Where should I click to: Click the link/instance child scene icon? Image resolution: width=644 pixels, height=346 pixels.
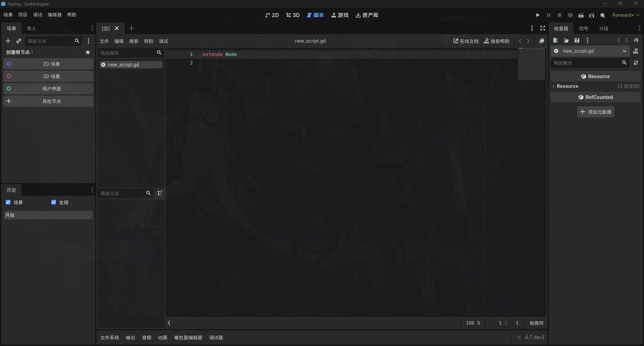19,41
